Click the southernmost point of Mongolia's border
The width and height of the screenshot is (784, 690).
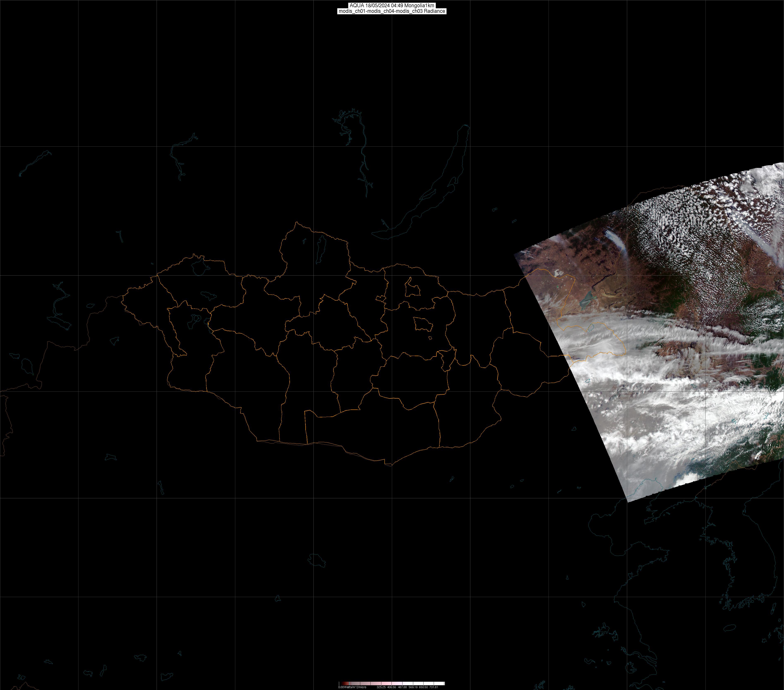click(391, 466)
